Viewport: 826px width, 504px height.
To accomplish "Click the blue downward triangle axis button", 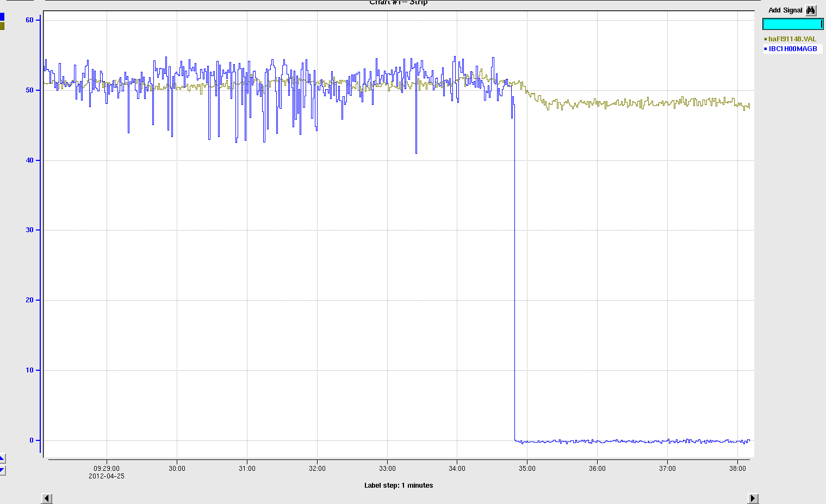I will [2, 470].
